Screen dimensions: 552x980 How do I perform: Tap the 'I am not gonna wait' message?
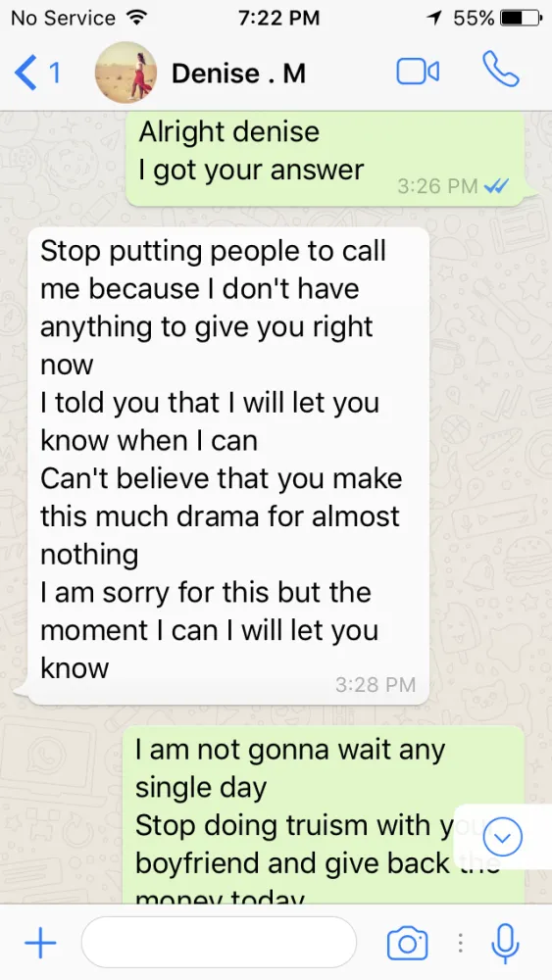324,814
